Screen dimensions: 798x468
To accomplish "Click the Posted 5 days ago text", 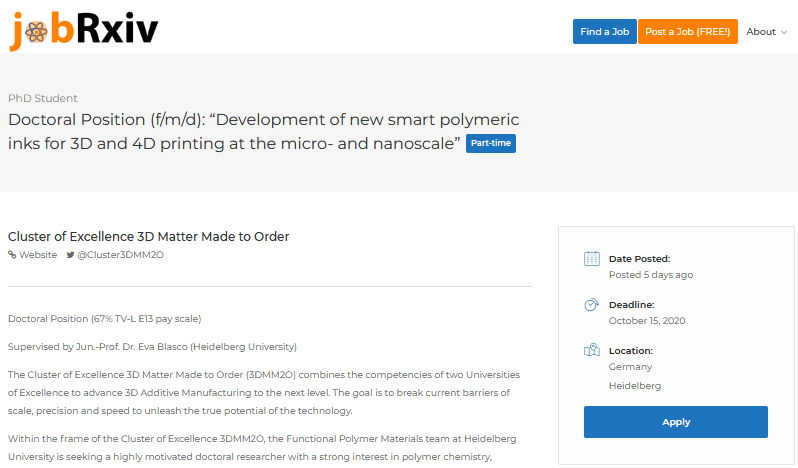I will [651, 275].
